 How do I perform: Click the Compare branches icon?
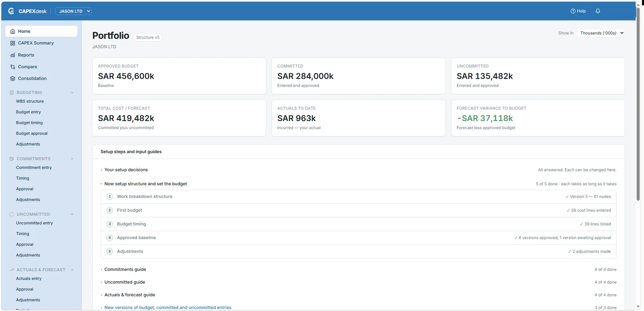tap(13, 67)
